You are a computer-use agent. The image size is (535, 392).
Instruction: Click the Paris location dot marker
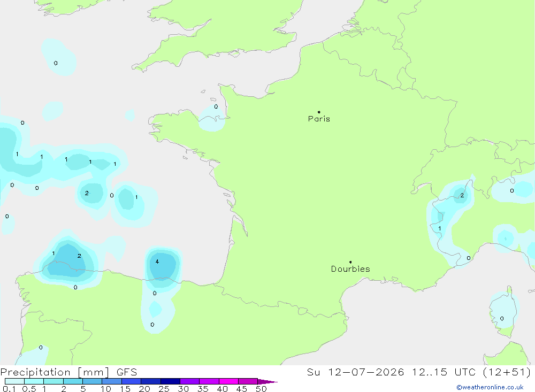(319, 112)
